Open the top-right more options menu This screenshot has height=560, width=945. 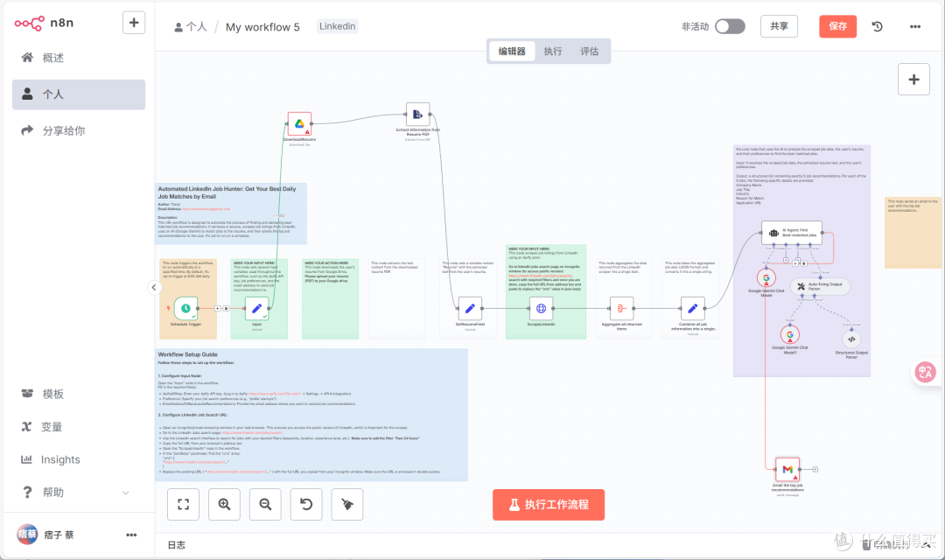click(x=915, y=26)
